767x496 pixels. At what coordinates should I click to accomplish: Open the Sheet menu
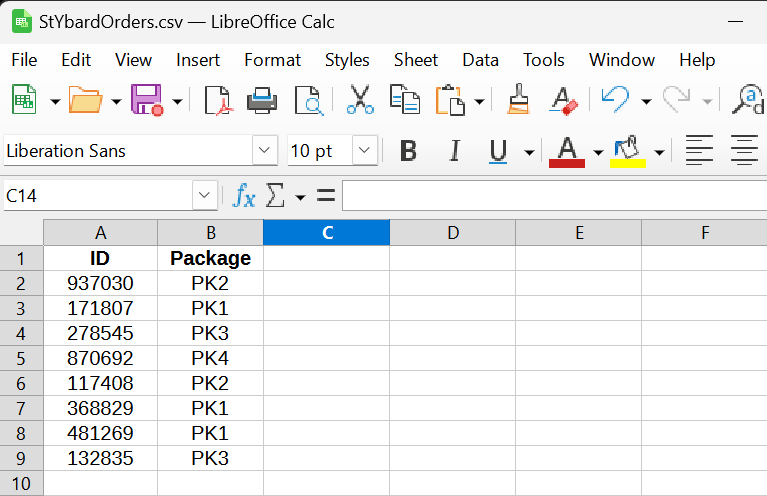pyautogui.click(x=416, y=60)
